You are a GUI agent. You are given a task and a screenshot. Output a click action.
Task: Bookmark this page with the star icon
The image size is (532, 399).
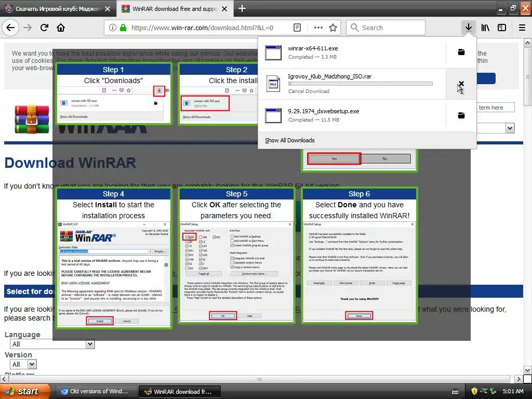[x=333, y=28]
